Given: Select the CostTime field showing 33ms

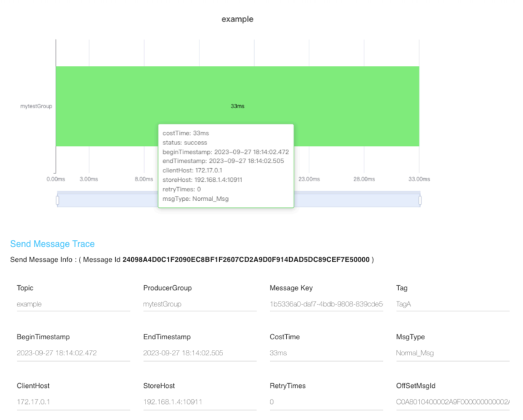Looking at the screenshot, I should 326,353.
